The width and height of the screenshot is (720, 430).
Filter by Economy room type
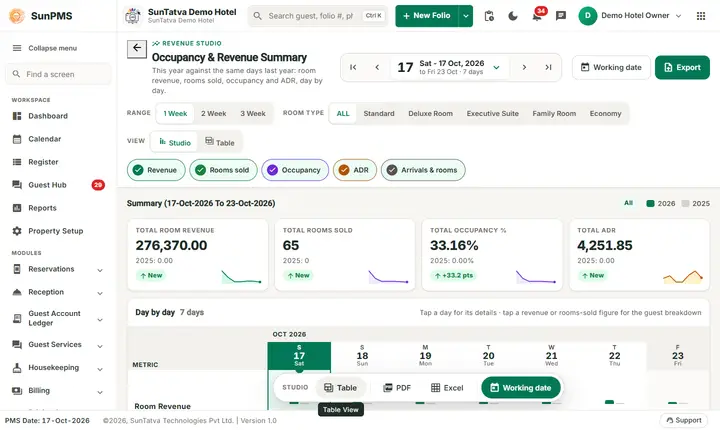[x=605, y=113]
